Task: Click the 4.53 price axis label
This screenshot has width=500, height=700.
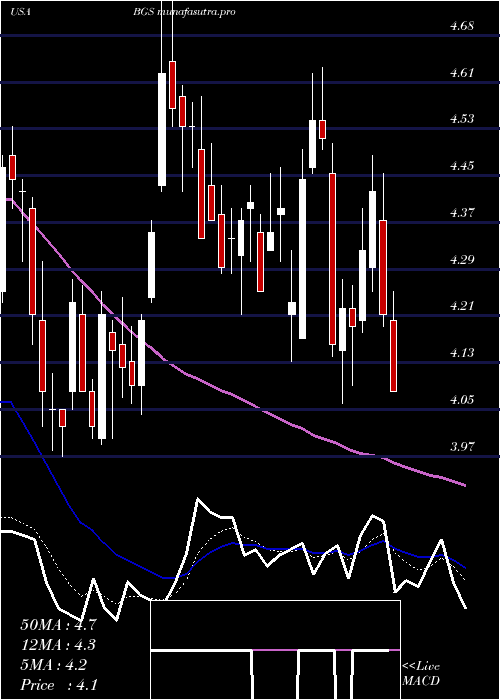Action: coord(462,119)
